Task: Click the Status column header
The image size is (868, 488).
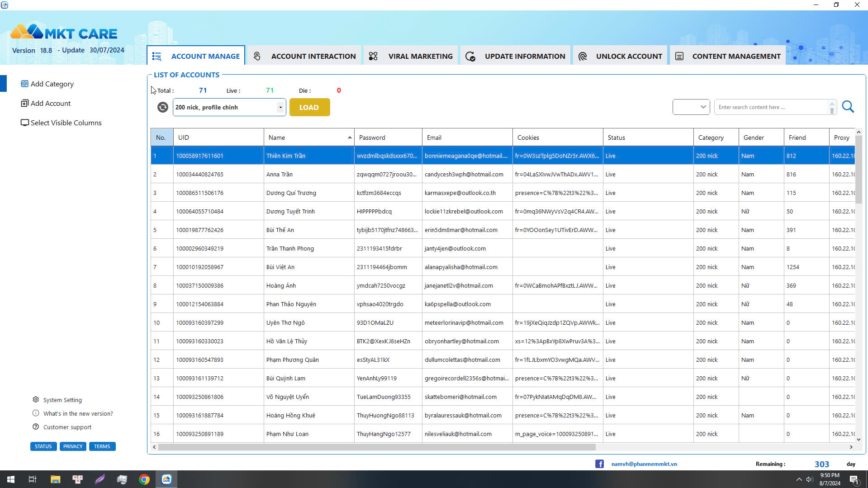Action: tap(648, 137)
